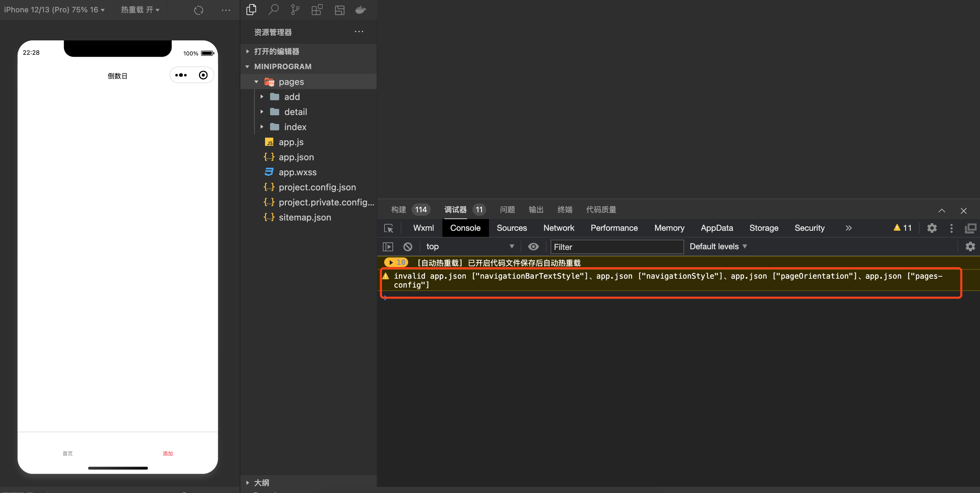Tap 添加 tab in the simulator
This screenshot has height=493, width=980.
tap(168, 453)
